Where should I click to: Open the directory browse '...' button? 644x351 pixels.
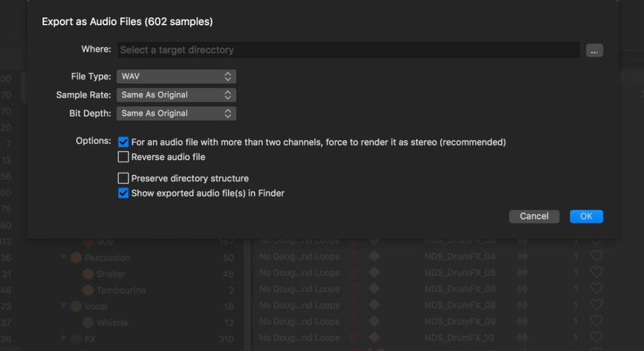594,50
